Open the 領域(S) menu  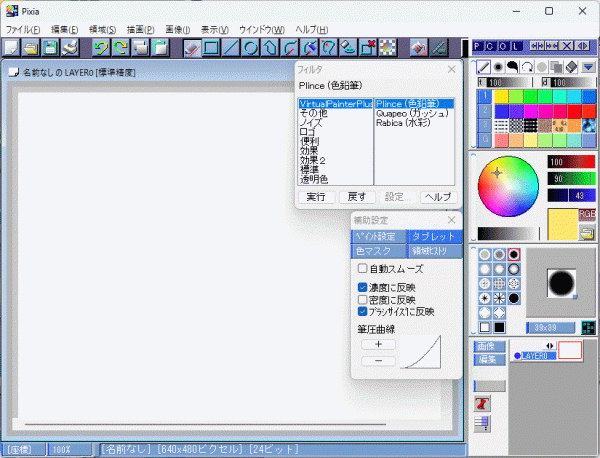[x=102, y=29]
